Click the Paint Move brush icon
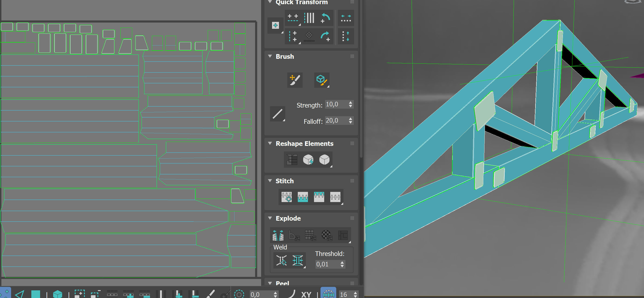Viewport: 644px width, 298px height. [295, 80]
